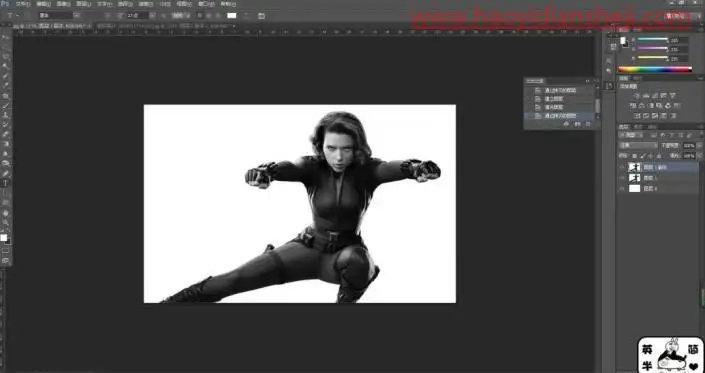The height and width of the screenshot is (373, 705).
Task: Open the 窗口 (Window) menu
Action: (206, 4)
